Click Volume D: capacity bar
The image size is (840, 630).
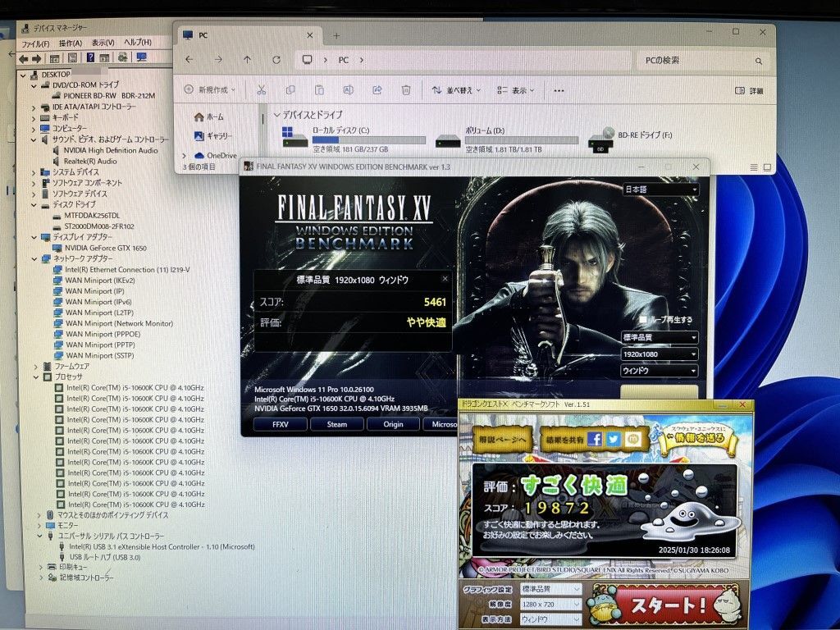[522, 139]
